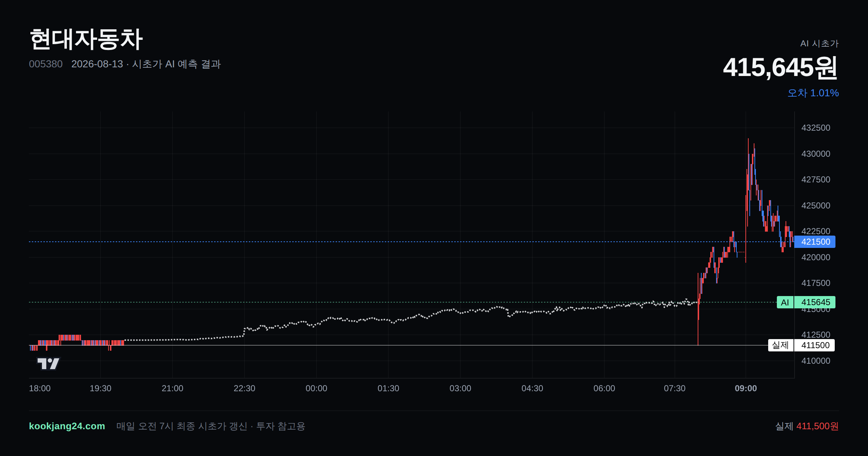This screenshot has height=456, width=868.
Task: Click the 현대자동차 stock title
Action: pos(86,39)
